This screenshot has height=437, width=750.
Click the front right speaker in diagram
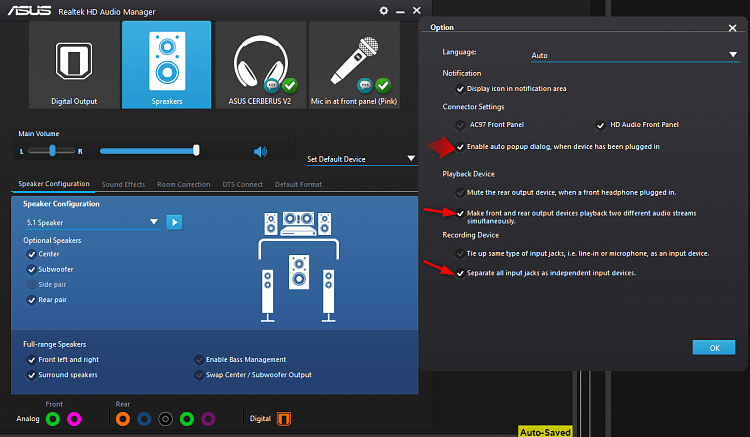pos(324,223)
